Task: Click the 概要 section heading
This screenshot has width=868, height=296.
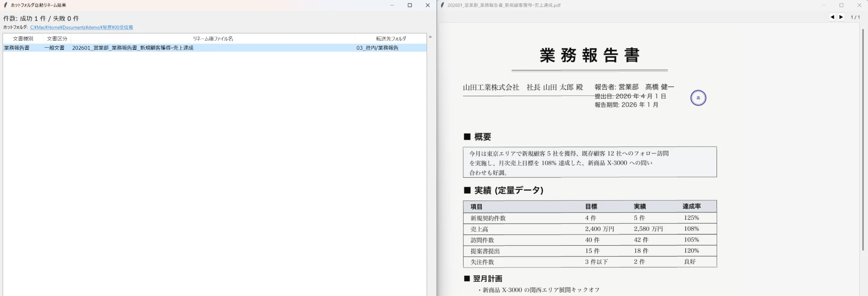Action: [x=477, y=137]
